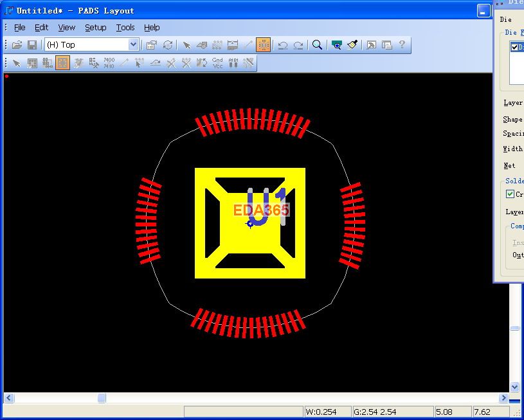Toggle the checked Die Flags list item checkbox
The image size is (524, 420).
(x=514, y=47)
